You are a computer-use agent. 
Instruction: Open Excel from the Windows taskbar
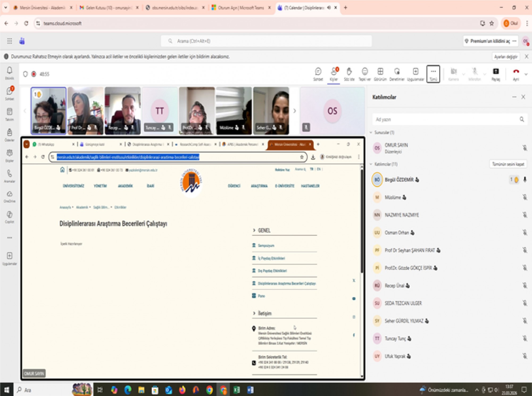[236, 390]
